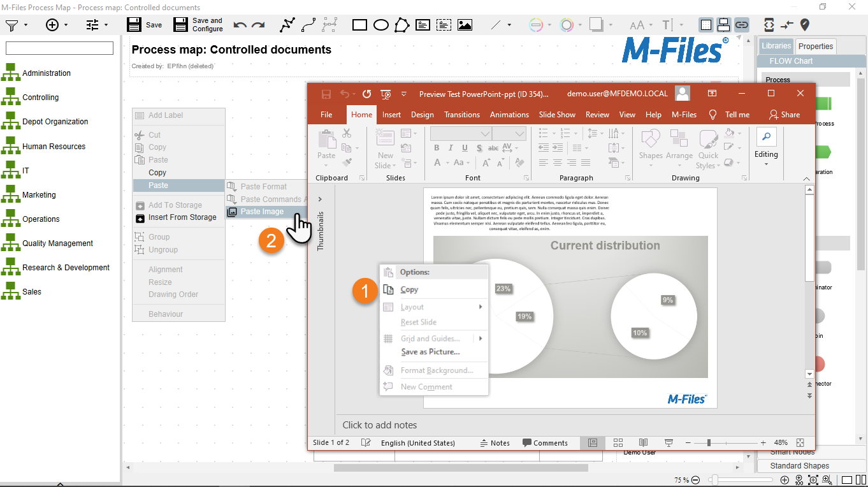
Task: Open Human Resources in the process tree
Action: pos(54,147)
